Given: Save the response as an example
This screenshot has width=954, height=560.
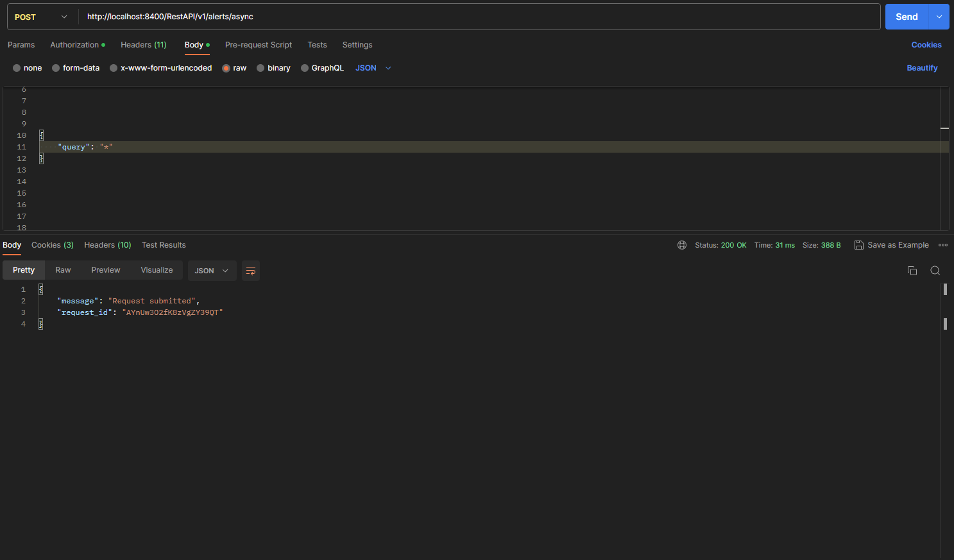Looking at the screenshot, I should (892, 244).
